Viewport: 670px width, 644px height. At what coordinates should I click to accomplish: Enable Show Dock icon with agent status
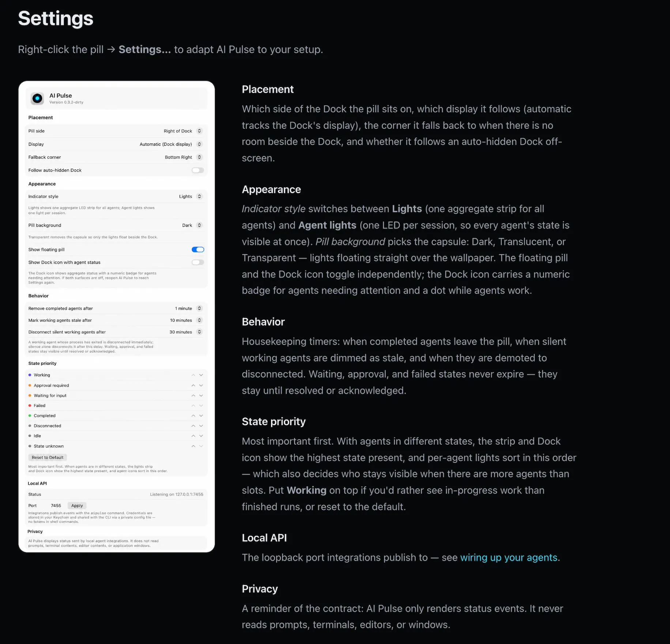coord(198,262)
